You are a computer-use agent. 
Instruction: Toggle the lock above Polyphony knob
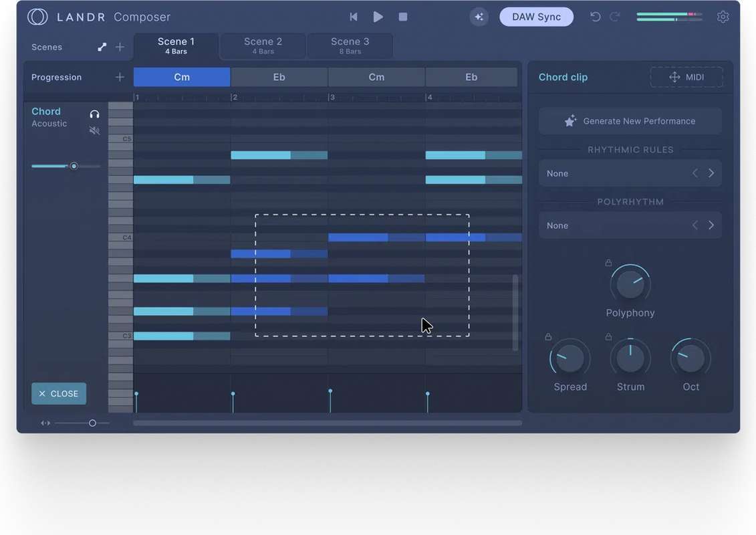point(608,263)
